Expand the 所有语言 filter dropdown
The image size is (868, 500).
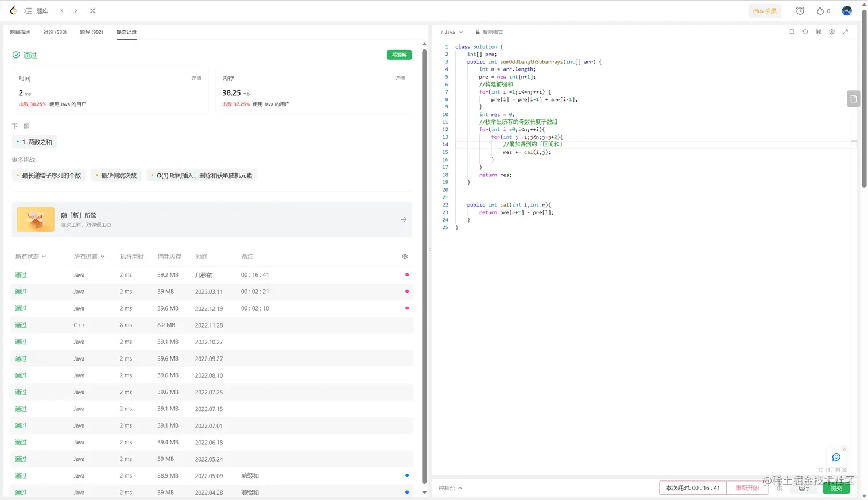89,257
